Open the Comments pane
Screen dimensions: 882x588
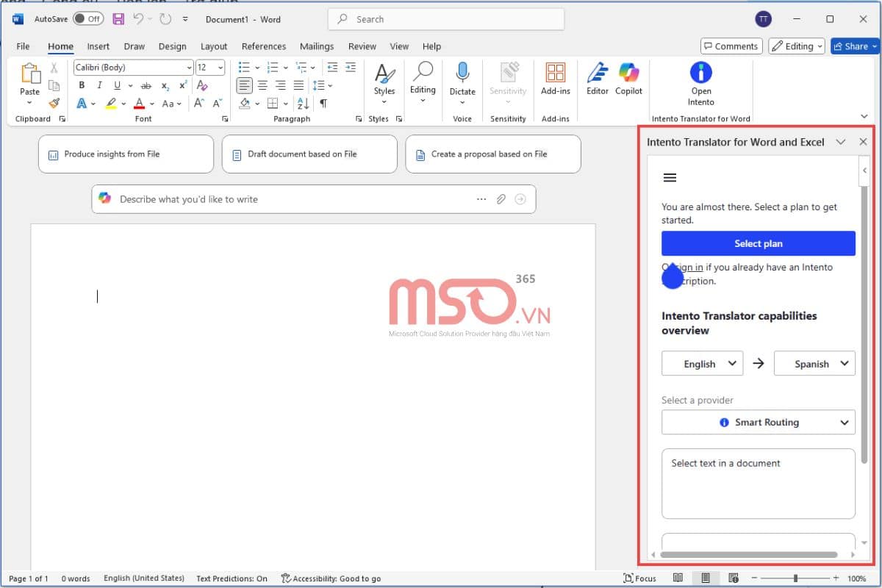coord(731,46)
